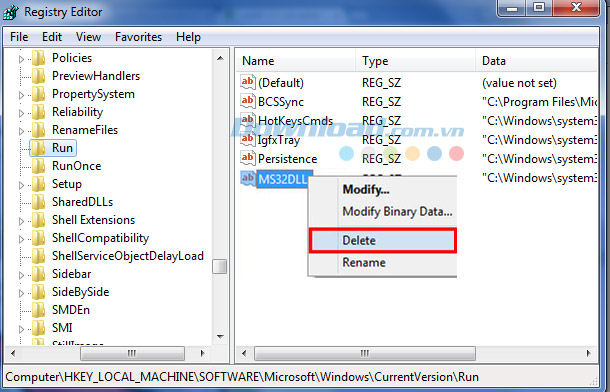
Task: Select the SharedDLLs tree entry
Action: (82, 202)
